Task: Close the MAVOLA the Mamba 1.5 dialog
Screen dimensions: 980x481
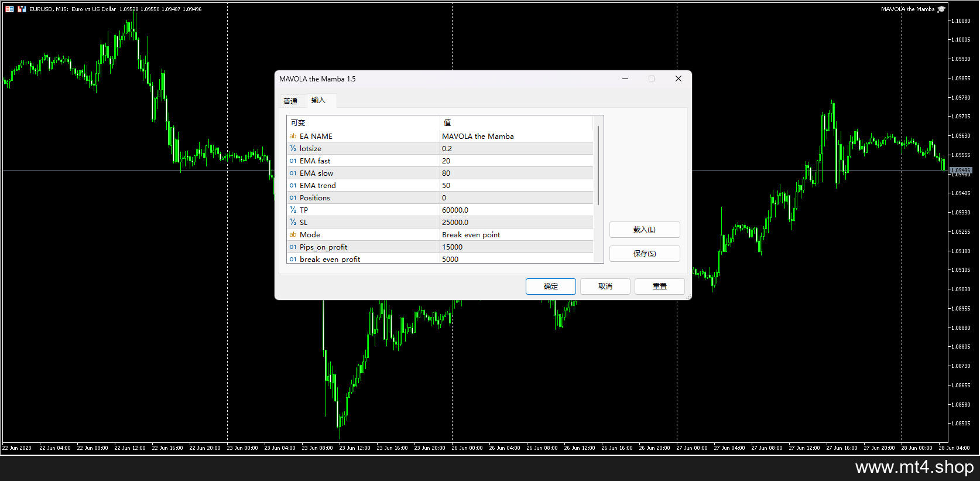Action: (679, 79)
